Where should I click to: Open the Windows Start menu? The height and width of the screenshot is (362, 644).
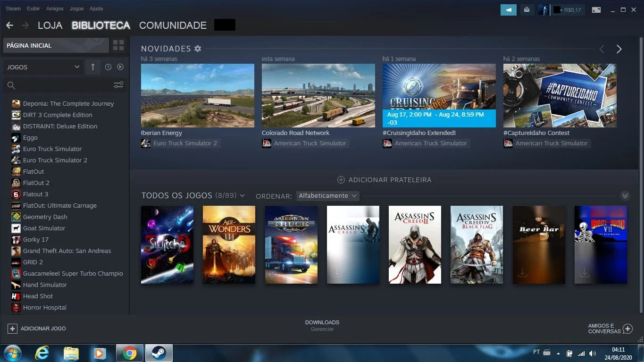(x=12, y=353)
